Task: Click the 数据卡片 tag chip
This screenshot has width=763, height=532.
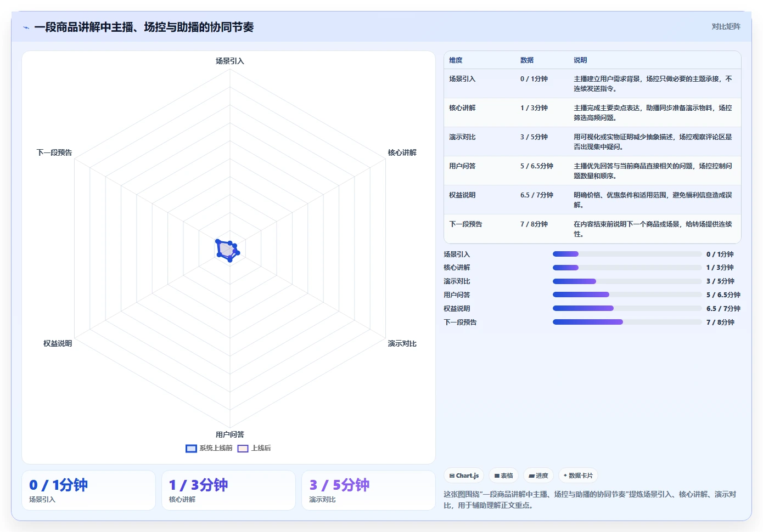Action: (578, 476)
